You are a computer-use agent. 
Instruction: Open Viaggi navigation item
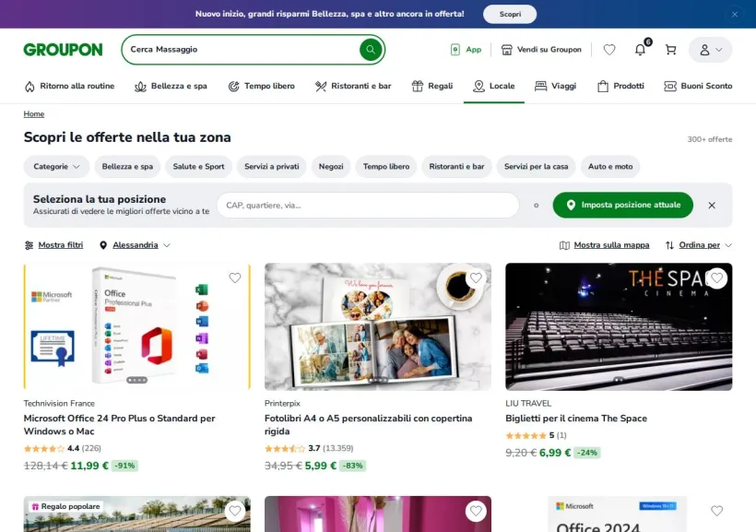[555, 86]
